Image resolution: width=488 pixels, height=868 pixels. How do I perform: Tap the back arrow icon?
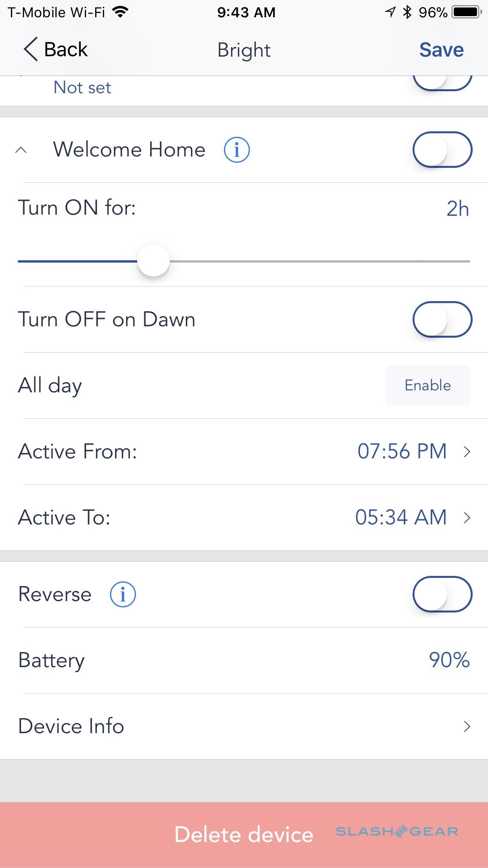coord(31,50)
